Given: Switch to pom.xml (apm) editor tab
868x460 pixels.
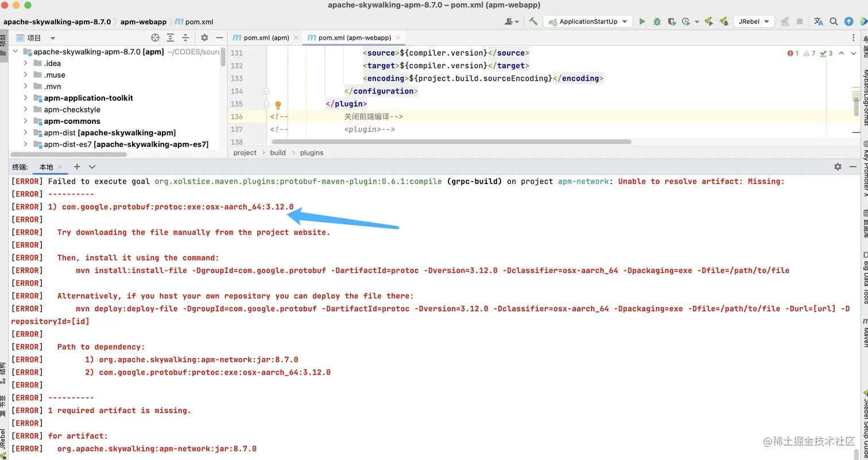Looking at the screenshot, I should (266, 38).
